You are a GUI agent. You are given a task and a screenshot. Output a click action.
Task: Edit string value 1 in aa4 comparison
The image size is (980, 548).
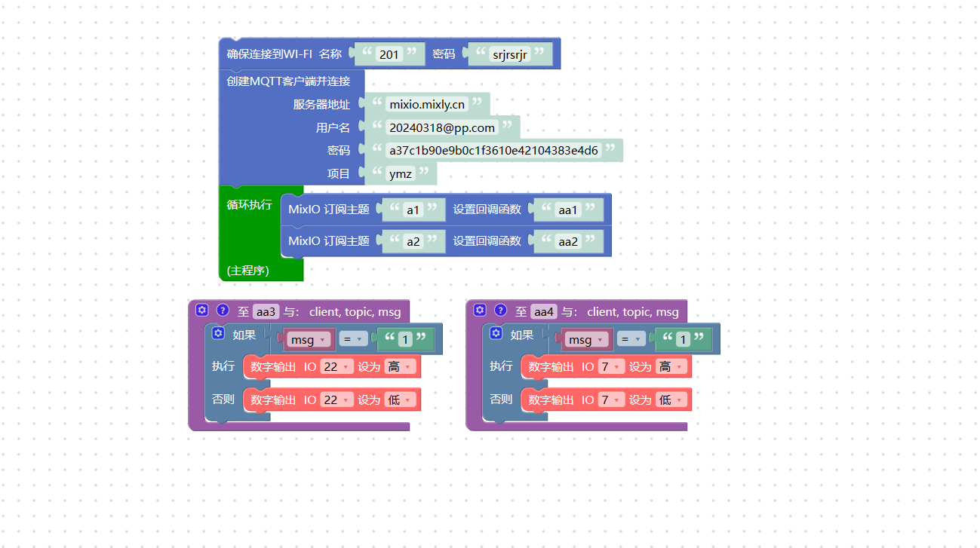[683, 340]
